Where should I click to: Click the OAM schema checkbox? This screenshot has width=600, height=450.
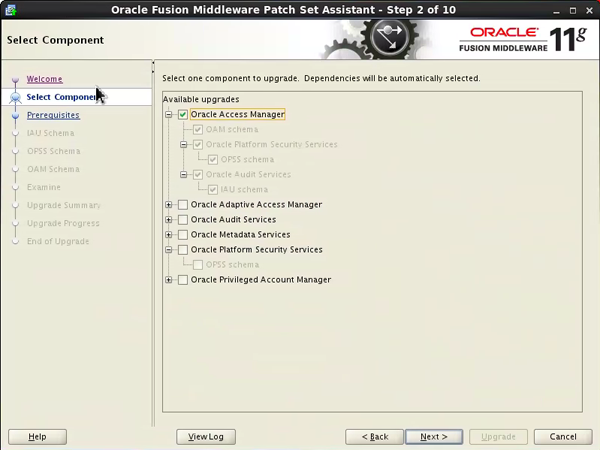pyautogui.click(x=198, y=129)
